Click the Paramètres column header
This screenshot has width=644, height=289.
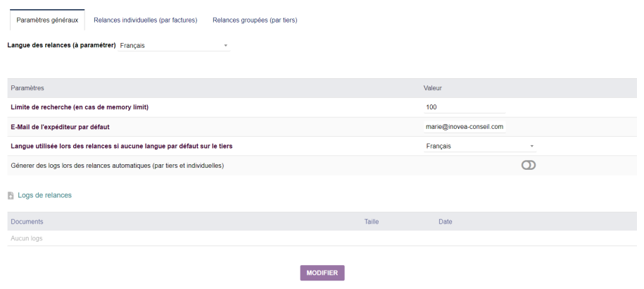pyautogui.click(x=27, y=88)
